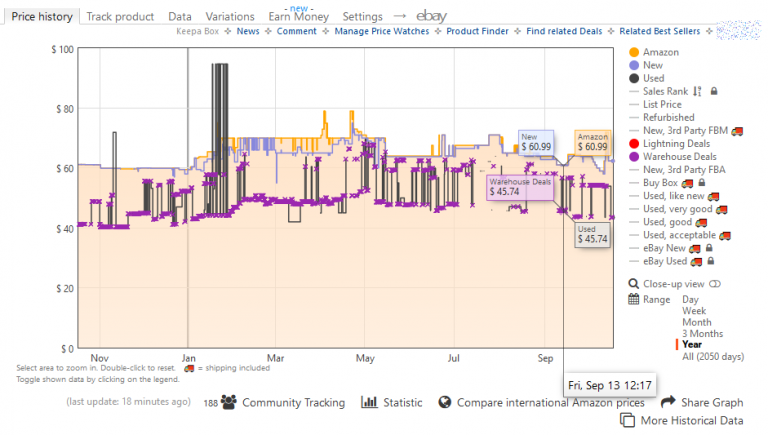Click the More Historical Data icon
The height and width of the screenshot is (435, 768).
627,420
